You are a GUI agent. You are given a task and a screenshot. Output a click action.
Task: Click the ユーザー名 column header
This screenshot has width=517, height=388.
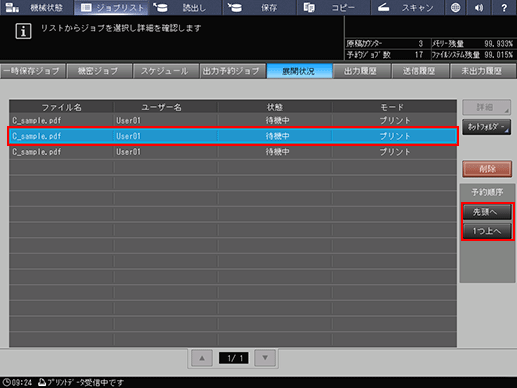[161, 107]
